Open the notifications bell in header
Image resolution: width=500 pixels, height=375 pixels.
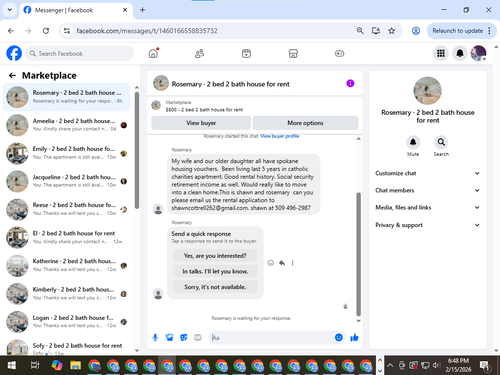(x=460, y=53)
